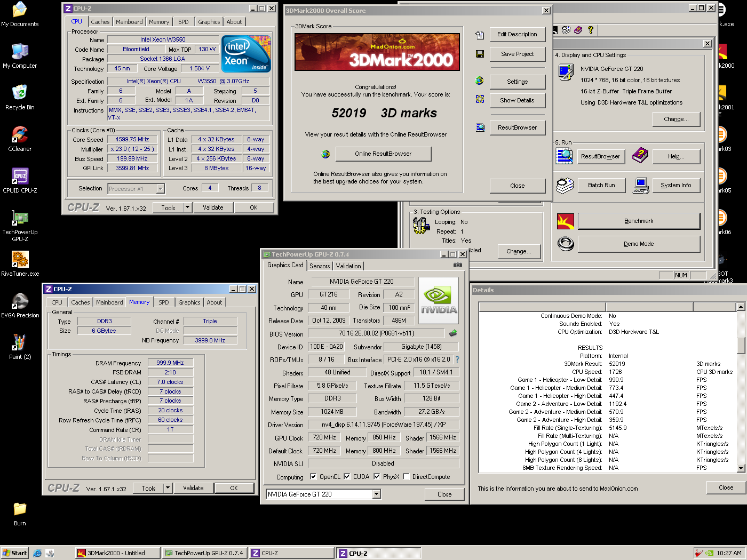Click Validate button in top CPU-Z window

[213, 207]
